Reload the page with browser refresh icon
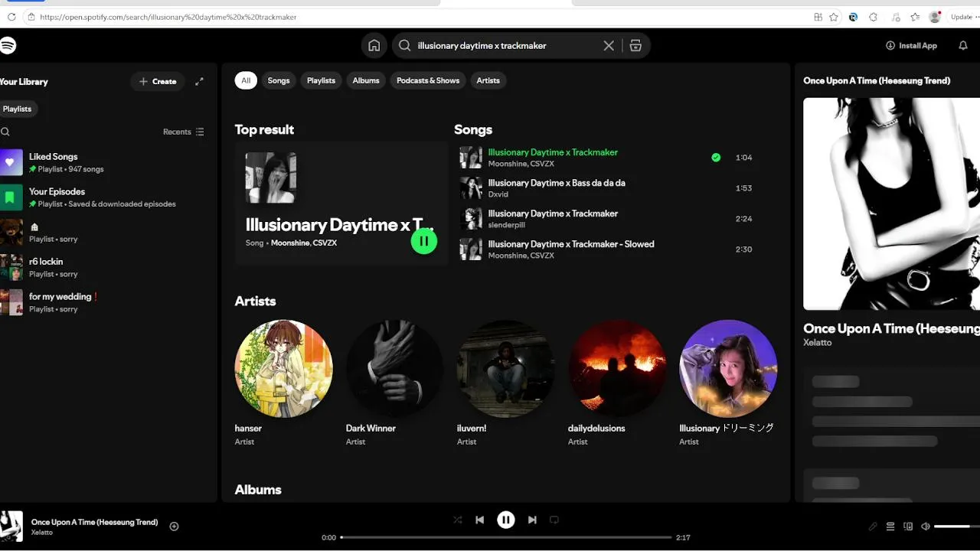 11,17
